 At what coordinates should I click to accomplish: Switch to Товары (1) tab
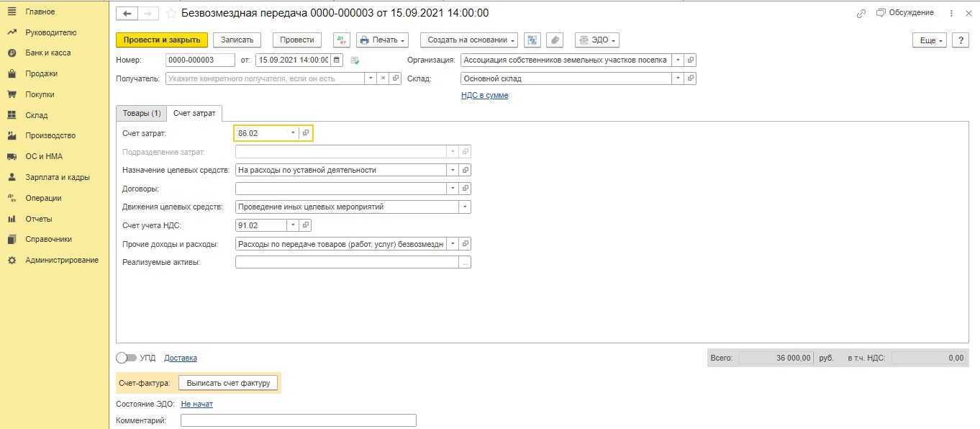[141, 114]
